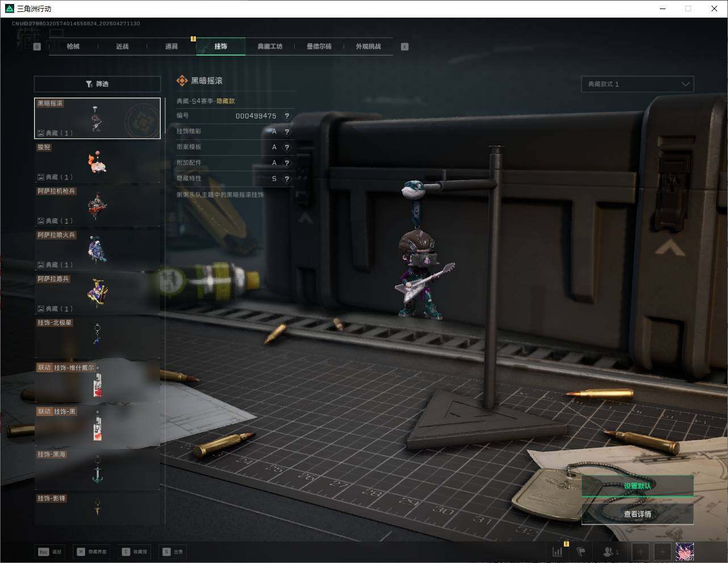Expand the 典藏款式 1 dropdown
The image size is (728, 563).
[x=637, y=84]
